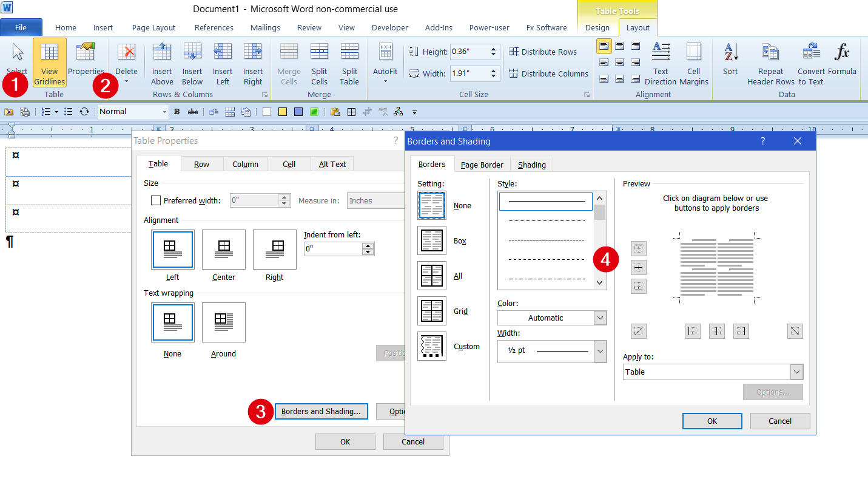
Task: Switch to the Shading tab
Action: (532, 165)
